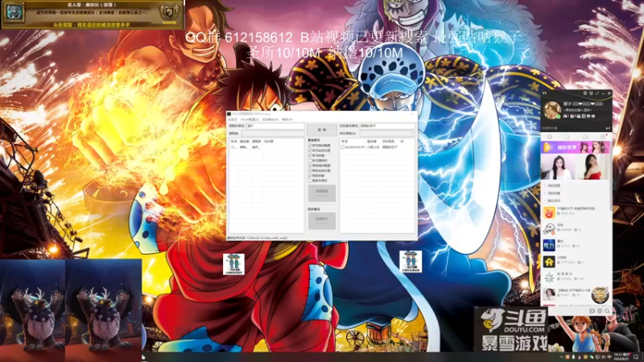The height and width of the screenshot is (362, 644).
Task: Click the return arrow icon beside YY signature
Action: click(608, 129)
